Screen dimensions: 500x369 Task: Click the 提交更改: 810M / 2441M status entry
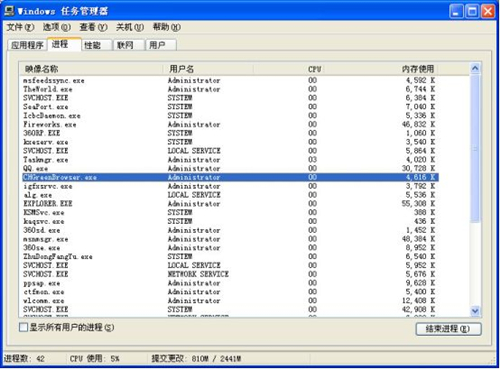tap(196, 359)
